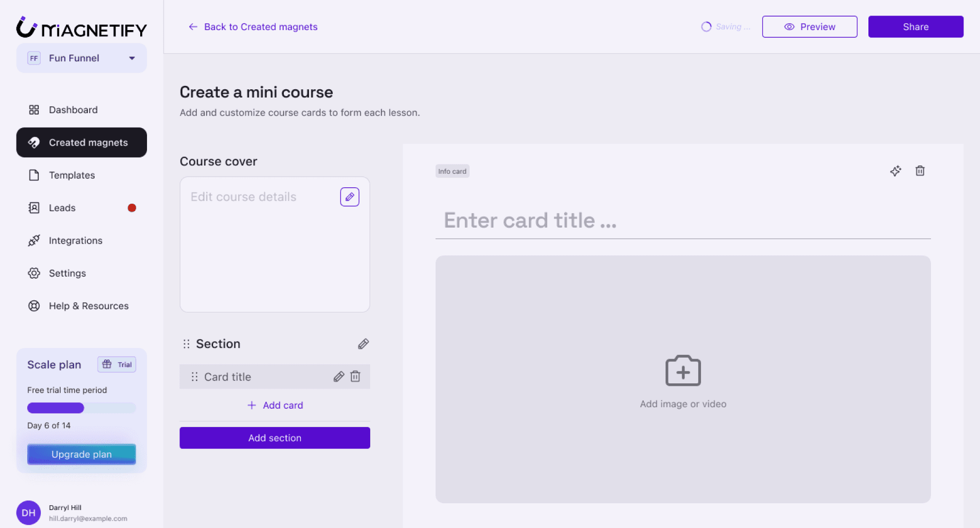The image size is (980, 528).
Task: Click the Section drag handle dots
Action: click(x=186, y=344)
